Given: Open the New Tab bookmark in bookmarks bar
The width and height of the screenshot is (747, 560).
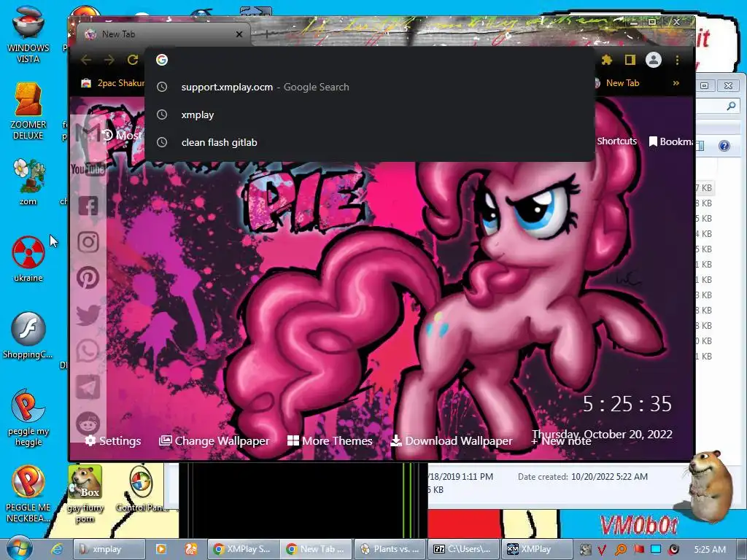Looking at the screenshot, I should (617, 83).
